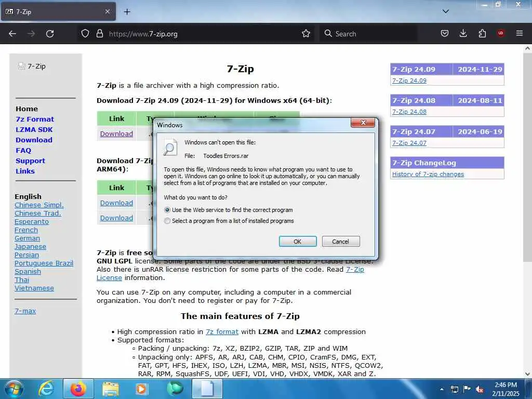Switch language to Portuguese Brazil
The image size is (532, 399).
[44, 263]
